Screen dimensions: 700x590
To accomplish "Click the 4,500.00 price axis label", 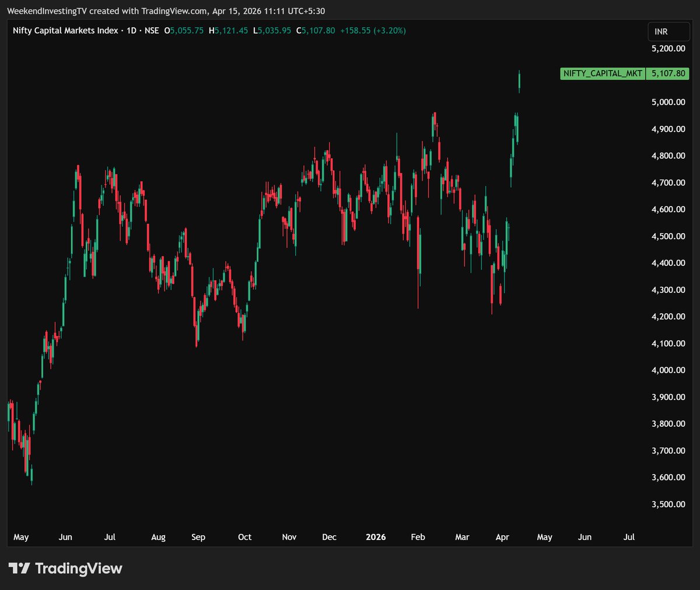I will (668, 236).
